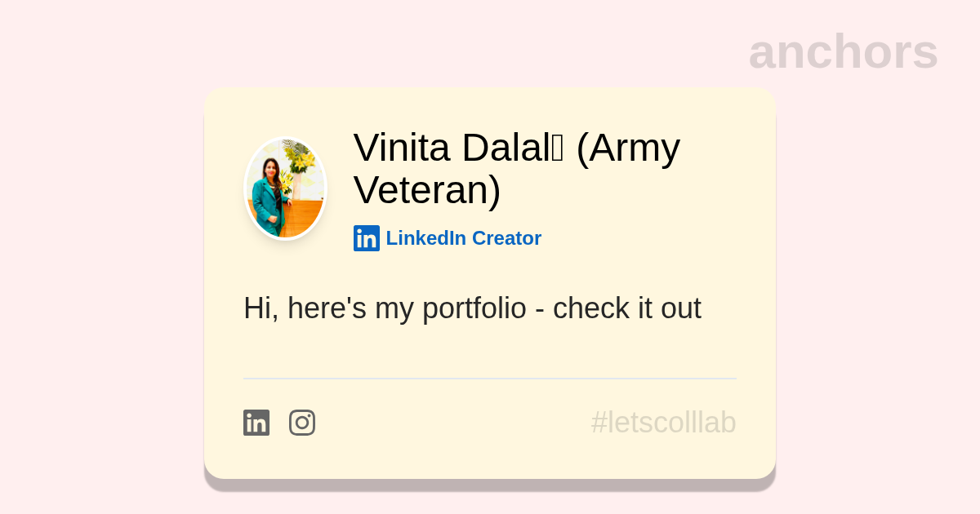Click the blue LinkedIn badge beside Creator label
This screenshot has width=980, height=514.
(x=367, y=238)
